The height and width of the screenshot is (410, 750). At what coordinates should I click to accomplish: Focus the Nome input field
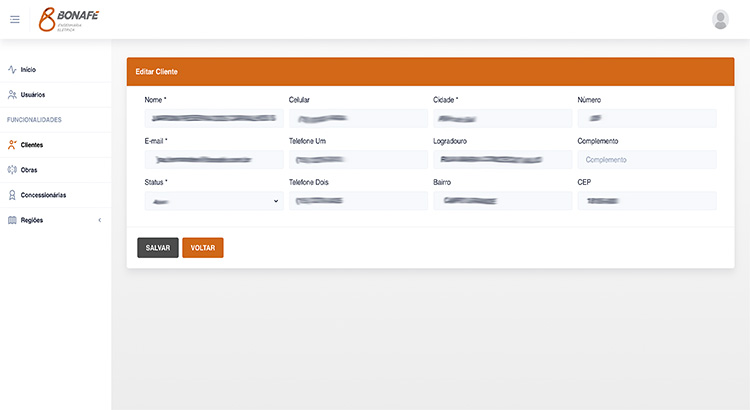pos(214,118)
